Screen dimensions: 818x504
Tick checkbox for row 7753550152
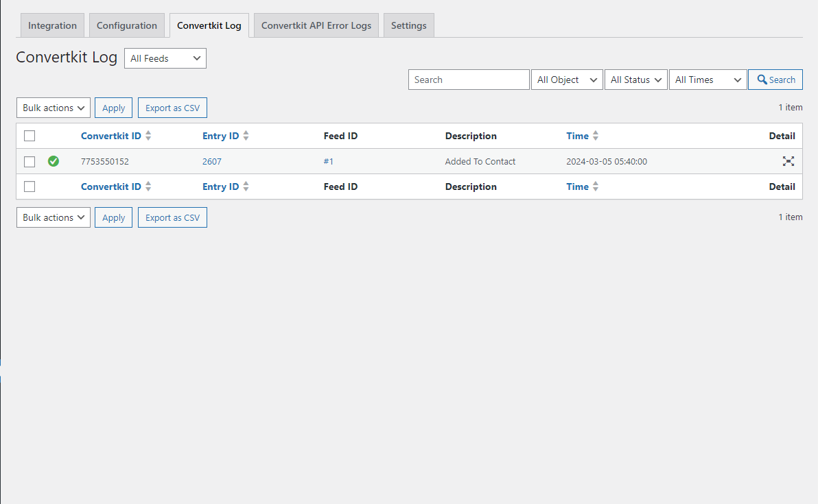[30, 162]
